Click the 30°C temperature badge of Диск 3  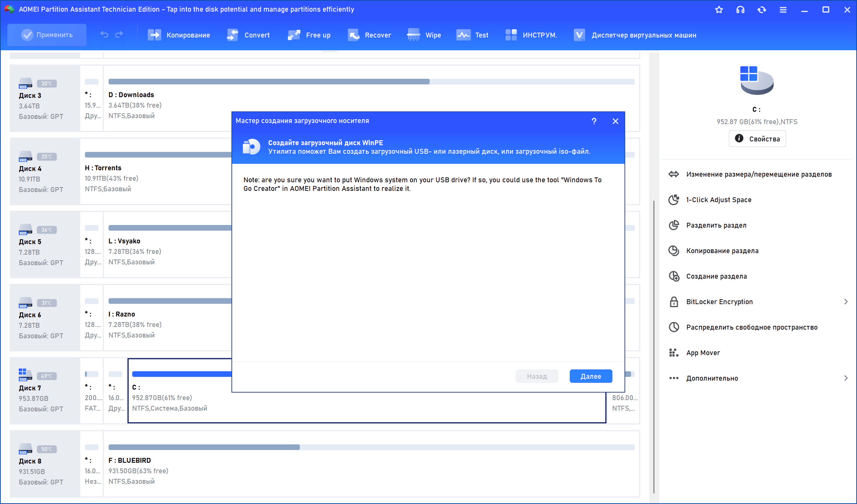click(47, 84)
